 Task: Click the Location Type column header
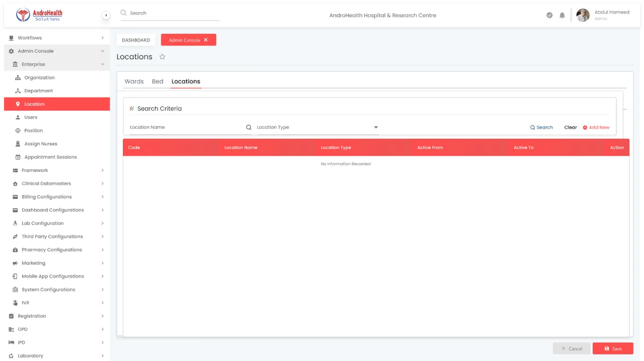pyautogui.click(x=336, y=147)
